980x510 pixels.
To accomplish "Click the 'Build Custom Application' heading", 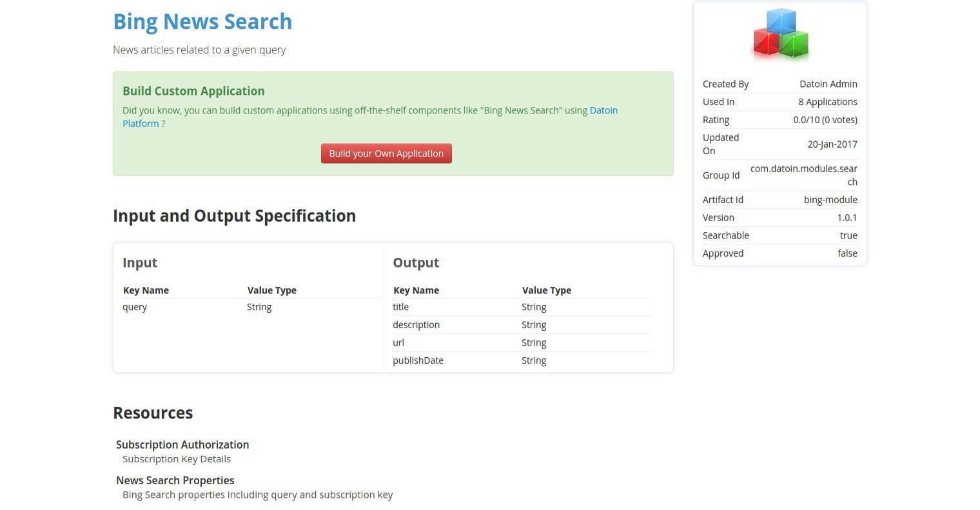I will tap(193, 91).
